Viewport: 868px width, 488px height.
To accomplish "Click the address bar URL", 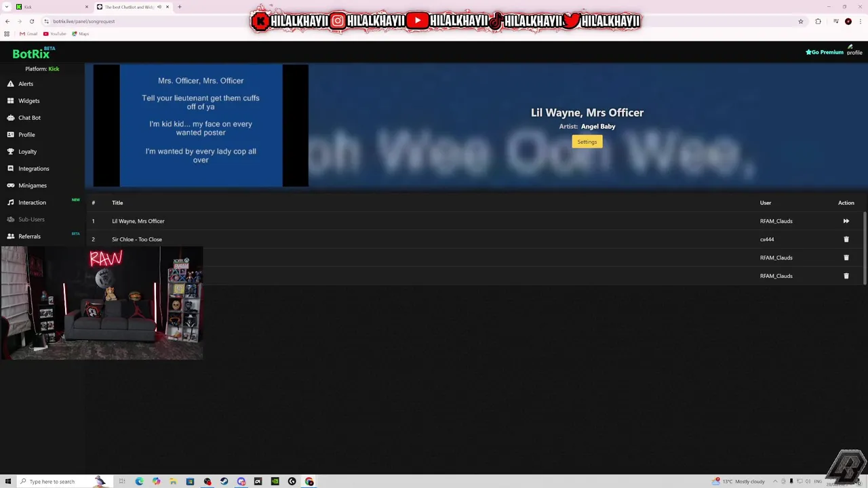I will pos(84,21).
